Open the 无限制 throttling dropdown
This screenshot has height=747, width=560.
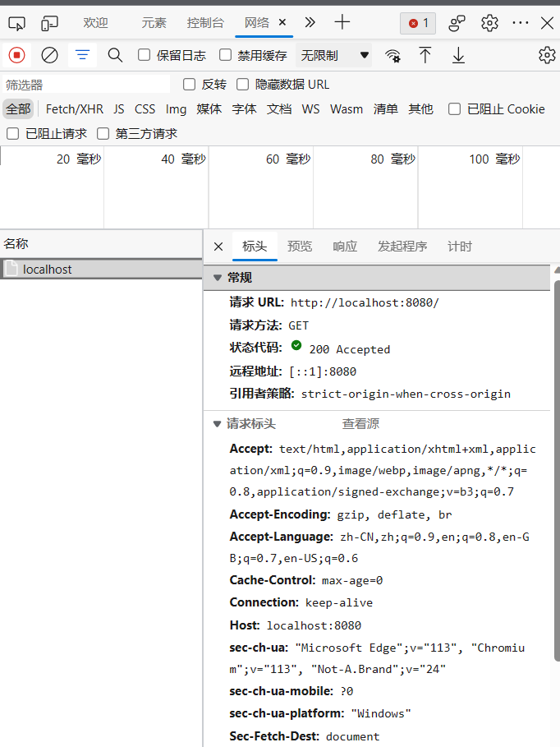(x=334, y=55)
